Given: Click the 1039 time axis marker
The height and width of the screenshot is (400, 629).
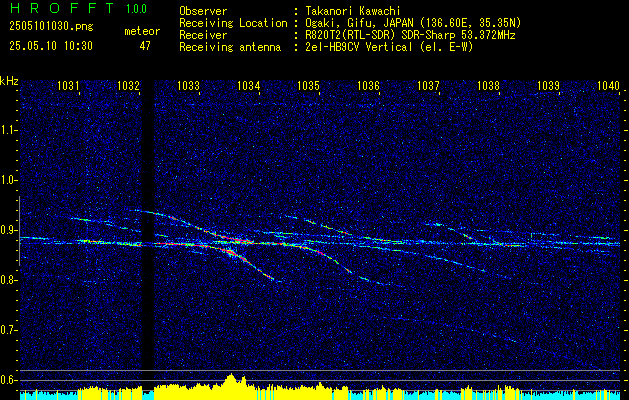Looking at the screenshot, I should pos(548,85).
